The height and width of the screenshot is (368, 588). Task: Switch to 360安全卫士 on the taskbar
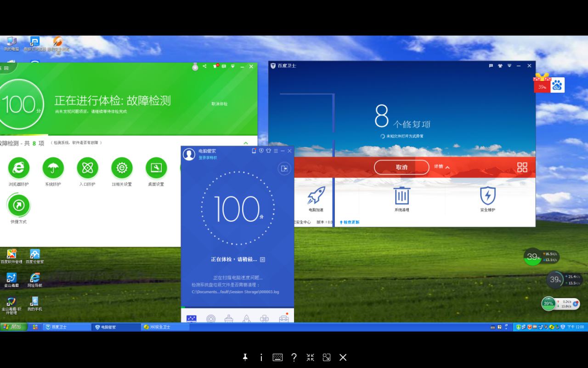165,327
